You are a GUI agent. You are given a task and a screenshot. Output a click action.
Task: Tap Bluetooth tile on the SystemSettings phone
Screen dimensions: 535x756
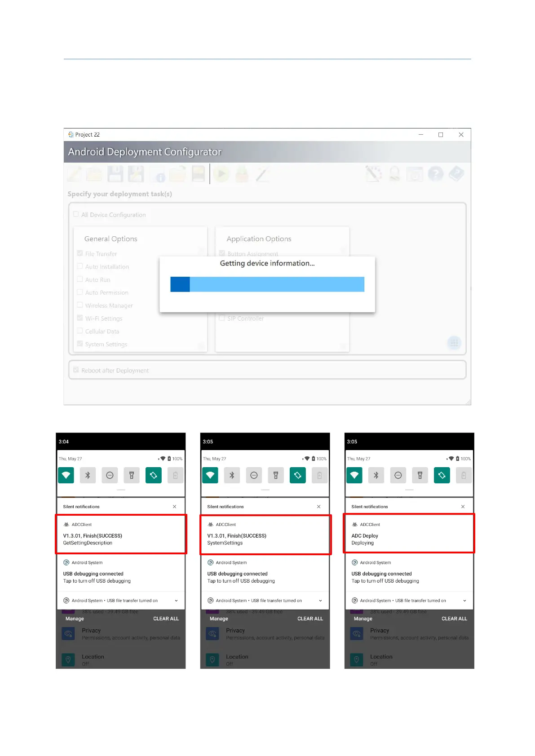[x=232, y=475]
